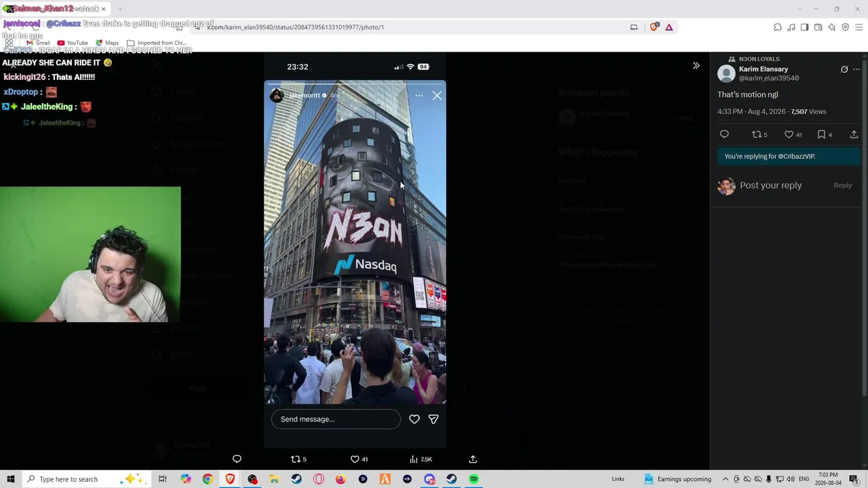This screenshot has width=868, height=488.
Task: Open the Karim Elansary display name link
Action: [x=764, y=69]
